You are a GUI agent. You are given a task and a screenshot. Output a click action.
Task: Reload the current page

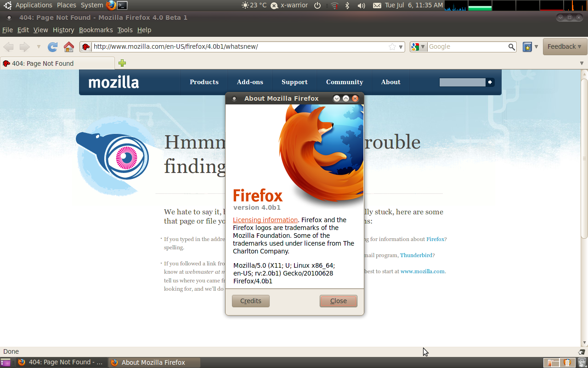point(53,46)
